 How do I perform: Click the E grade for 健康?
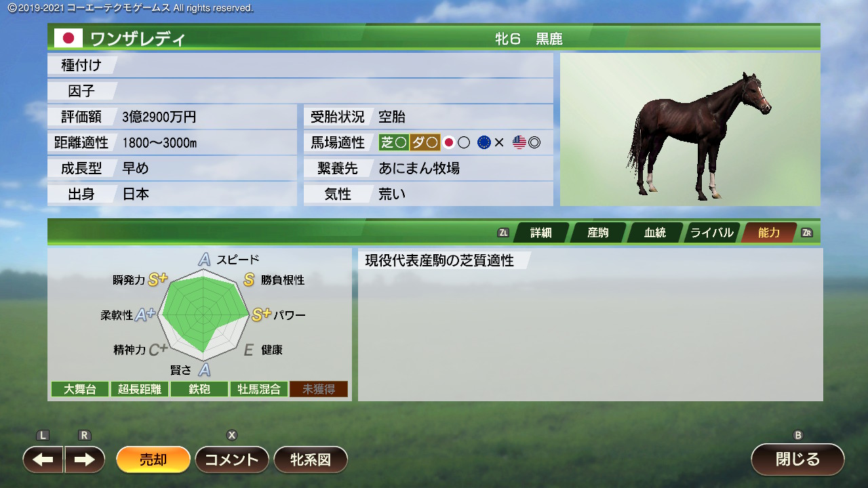(249, 350)
